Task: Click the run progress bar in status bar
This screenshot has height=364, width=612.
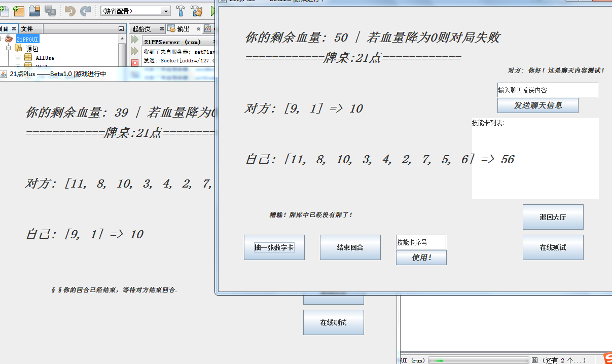Action: (x=479, y=360)
